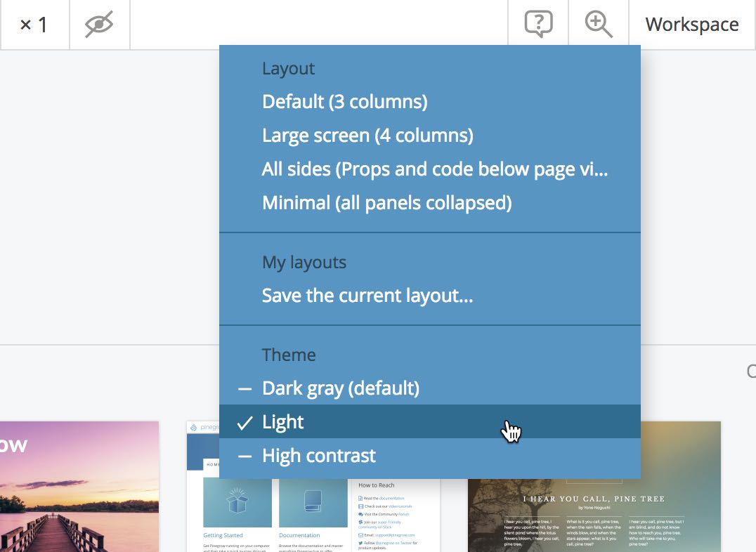Open the help speech bubble icon

[x=538, y=24]
